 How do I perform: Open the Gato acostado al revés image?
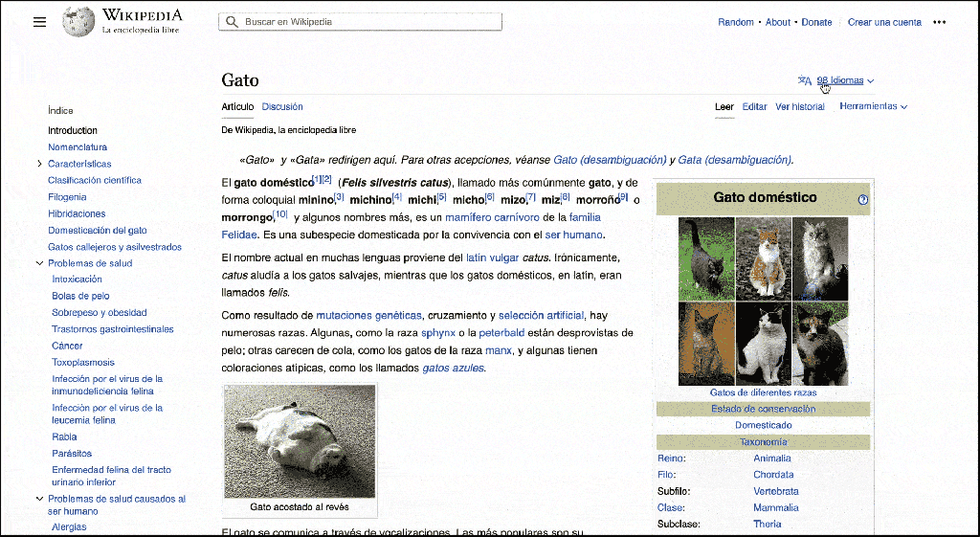(300, 441)
